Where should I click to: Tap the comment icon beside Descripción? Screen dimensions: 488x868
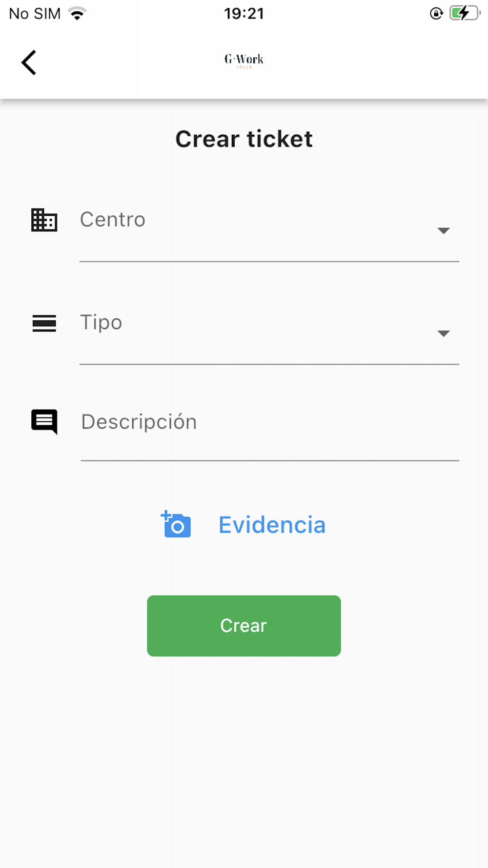click(x=44, y=421)
